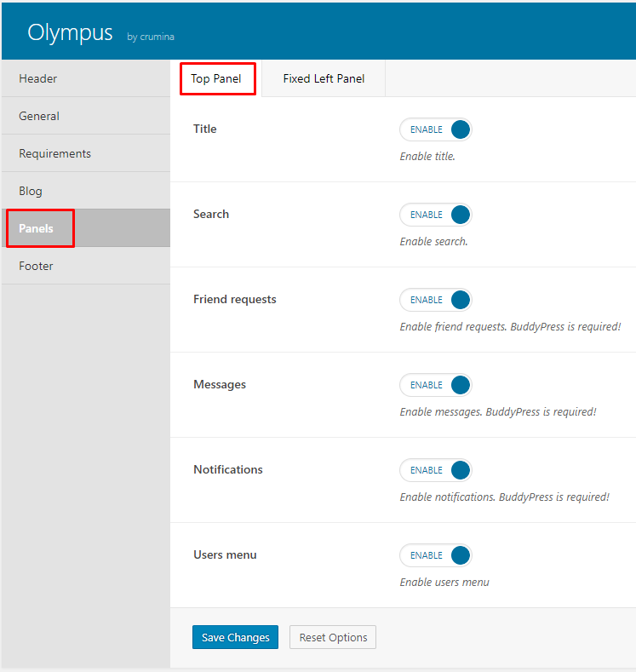Viewport: 636px width, 672px height.
Task: Open the Footer settings section
Action: 86,266
